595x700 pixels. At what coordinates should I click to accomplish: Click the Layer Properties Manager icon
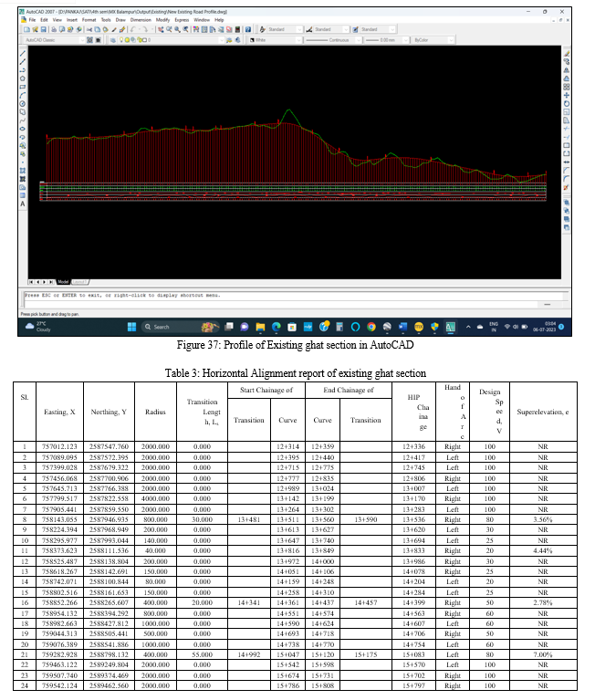coord(113,40)
